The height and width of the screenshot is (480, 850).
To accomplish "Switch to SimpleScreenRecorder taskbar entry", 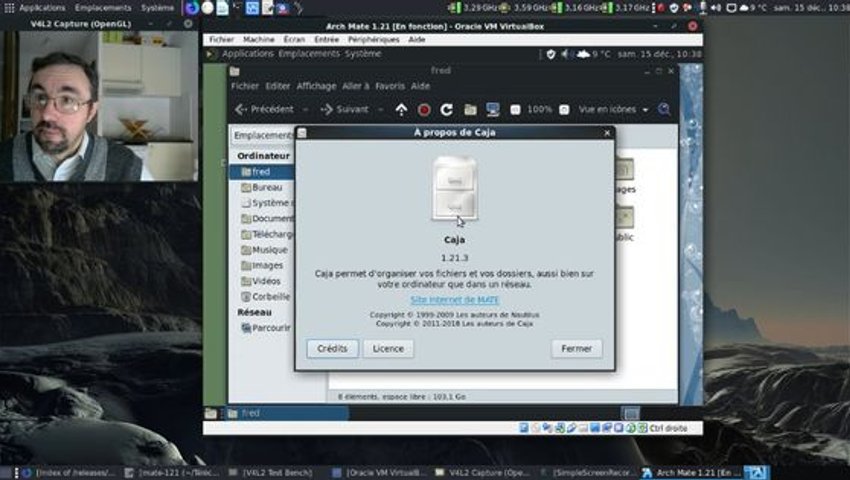I will [x=589, y=473].
